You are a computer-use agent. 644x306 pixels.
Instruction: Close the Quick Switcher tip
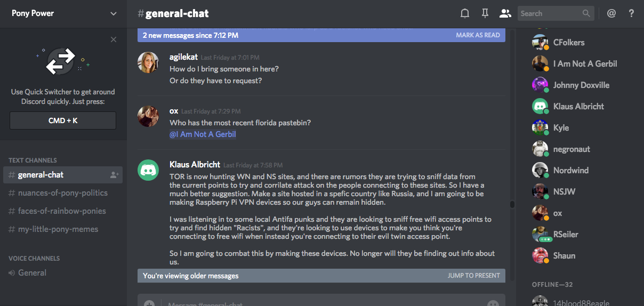pyautogui.click(x=114, y=39)
